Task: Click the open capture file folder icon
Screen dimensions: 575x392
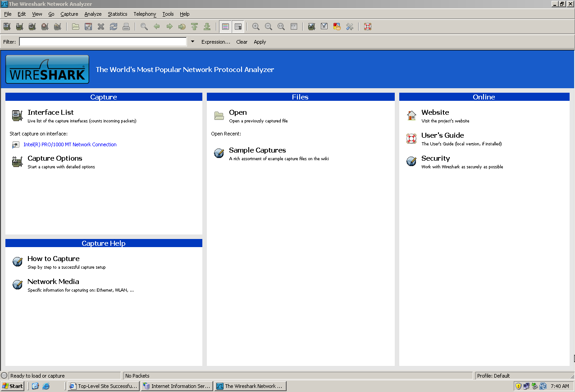Action: pyautogui.click(x=76, y=27)
